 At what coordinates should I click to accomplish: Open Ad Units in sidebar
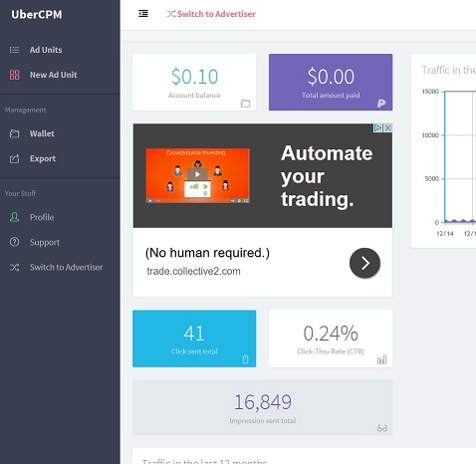[46, 50]
